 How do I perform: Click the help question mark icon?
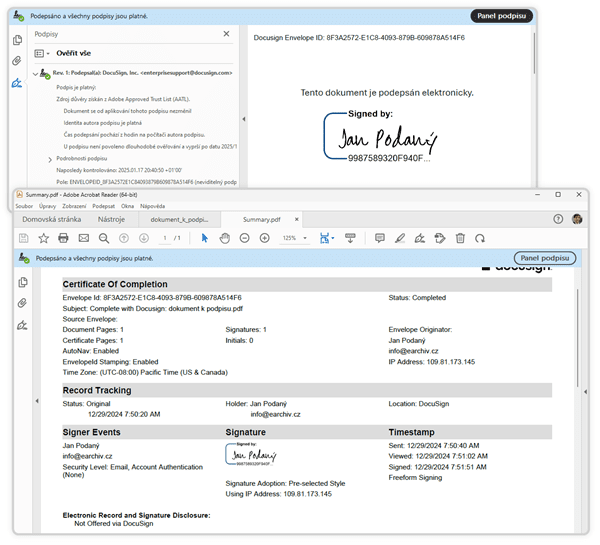coord(558,219)
